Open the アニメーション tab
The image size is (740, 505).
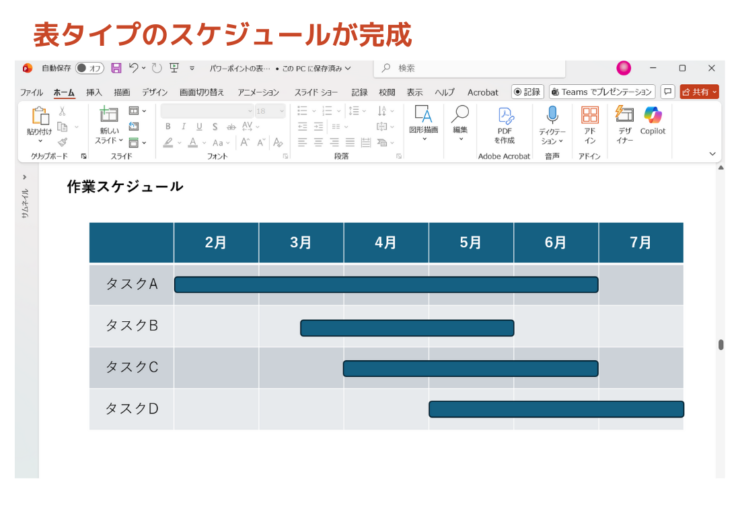tap(258, 92)
